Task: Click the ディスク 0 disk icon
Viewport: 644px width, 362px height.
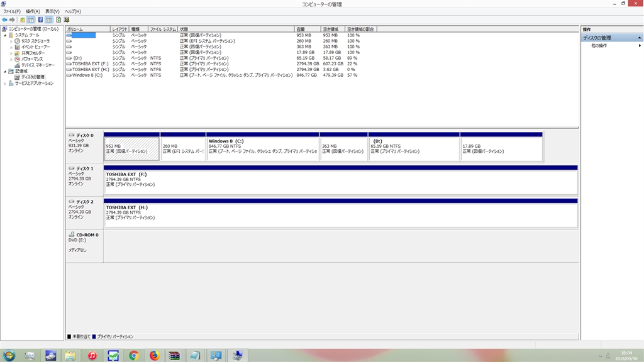Action: point(72,135)
